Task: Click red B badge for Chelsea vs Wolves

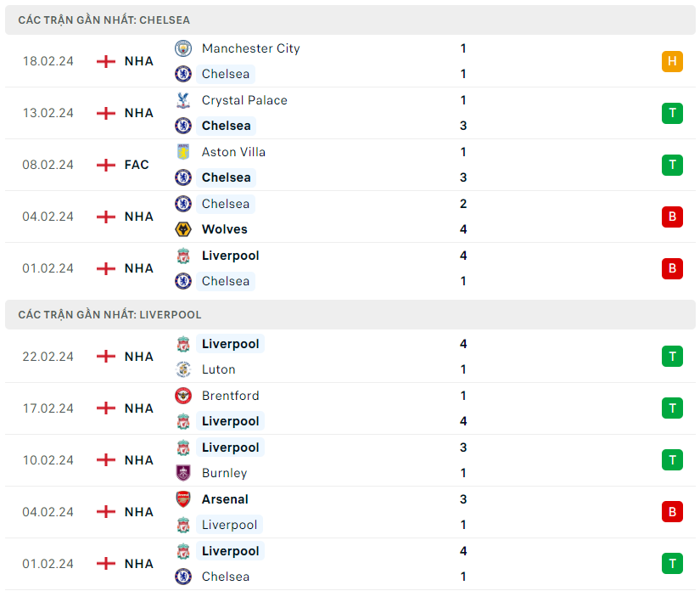Action: click(x=672, y=217)
